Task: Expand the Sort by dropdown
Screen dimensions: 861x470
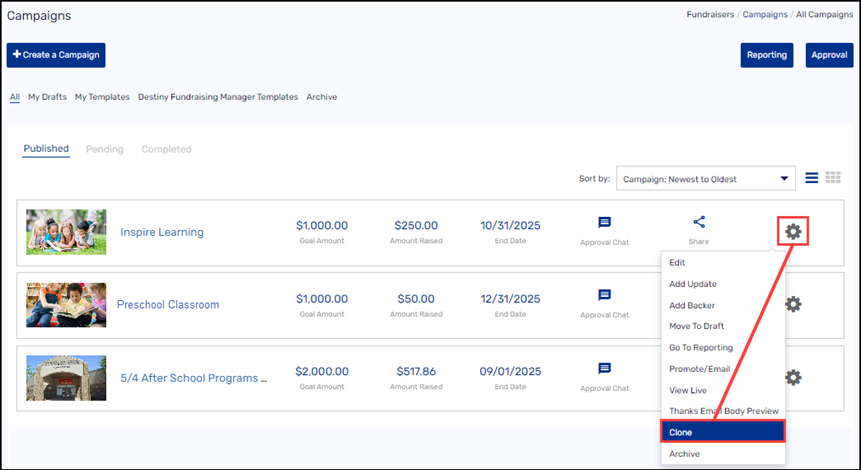Action: [x=705, y=179]
